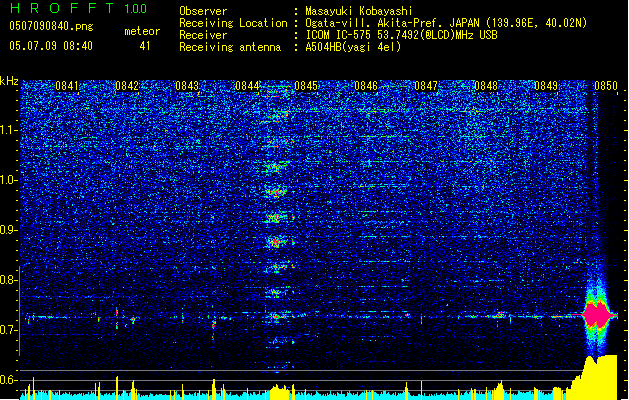Click the kHz axis unit label
The image size is (629, 400).
[x=9, y=81]
